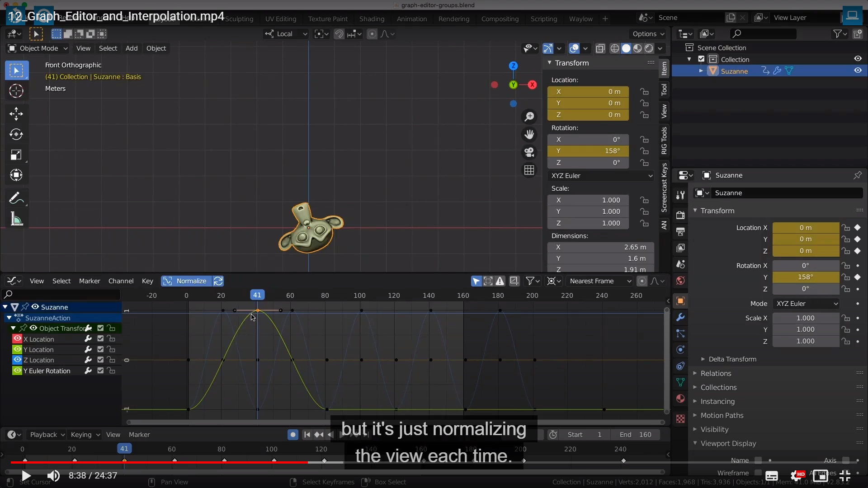Select the Rotate tool
Viewport: 868px width, 488px height.
(x=16, y=134)
